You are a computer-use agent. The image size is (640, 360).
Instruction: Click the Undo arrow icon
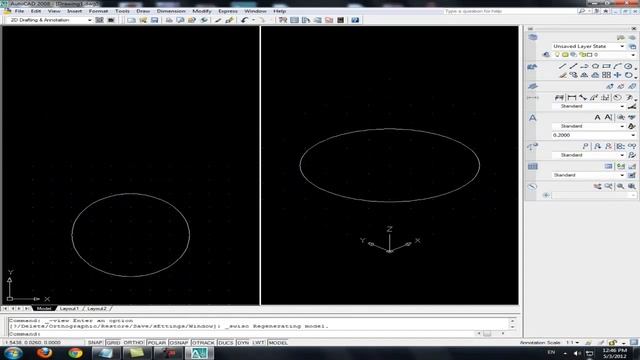click(244, 20)
